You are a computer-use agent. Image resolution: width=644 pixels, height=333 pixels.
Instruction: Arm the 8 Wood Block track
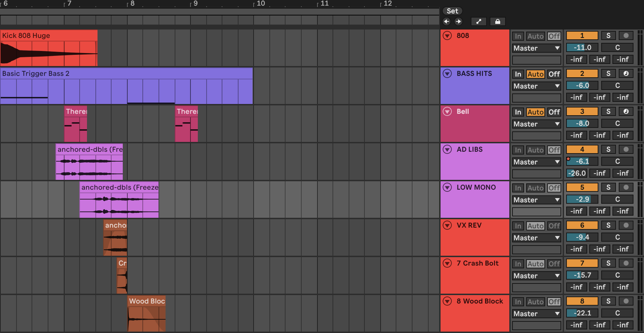626,301
